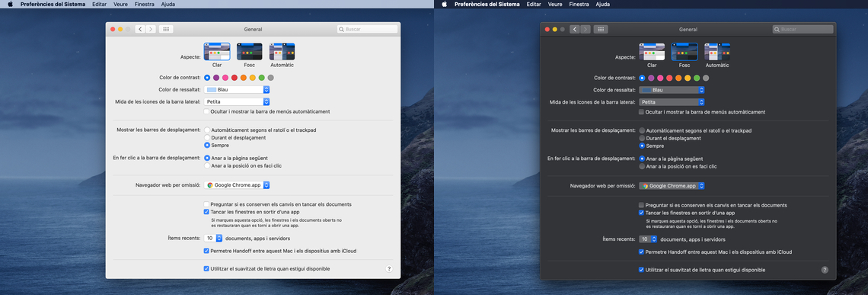
Task: Click forward arrow in light General window
Action: 150,29
